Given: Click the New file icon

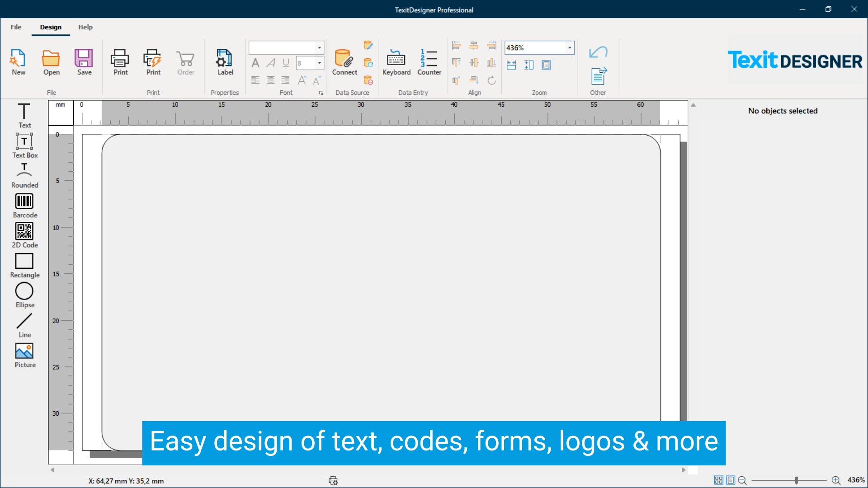Looking at the screenshot, I should [x=19, y=62].
